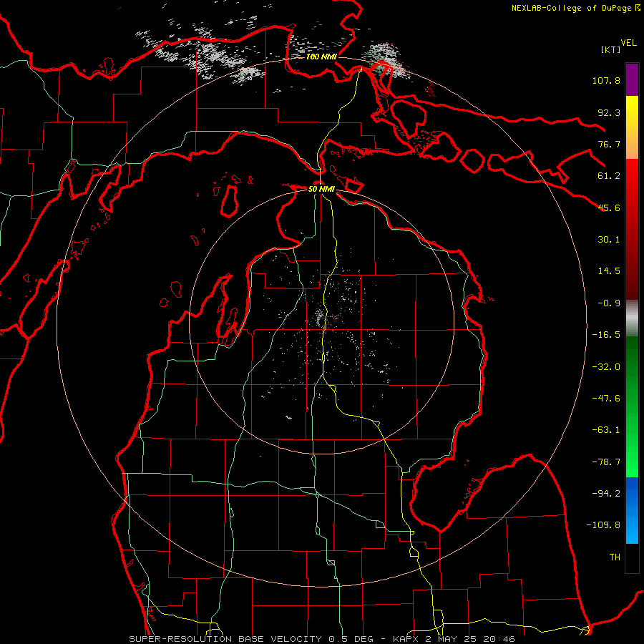The height and width of the screenshot is (644, 644).
Task: Select the -94.2 legend value
Action: [606, 494]
